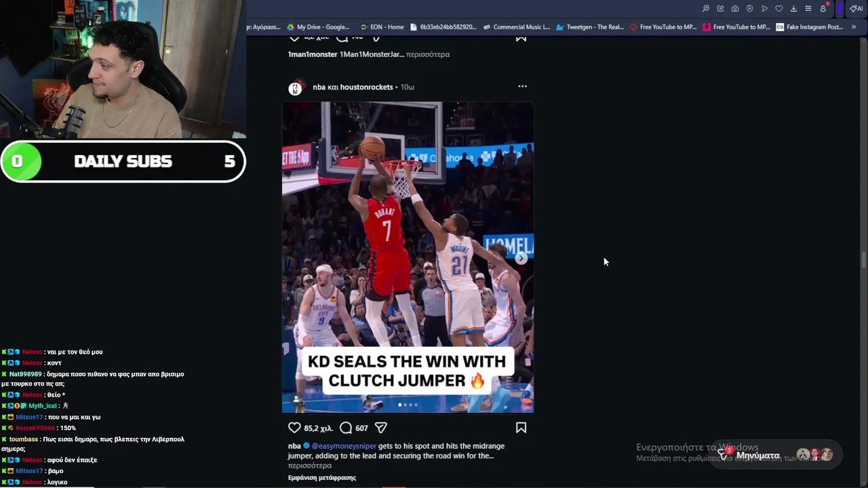Click the heart bookmarks icon in toolbar
Image resolution: width=868 pixels, height=488 pixels.
tap(779, 9)
